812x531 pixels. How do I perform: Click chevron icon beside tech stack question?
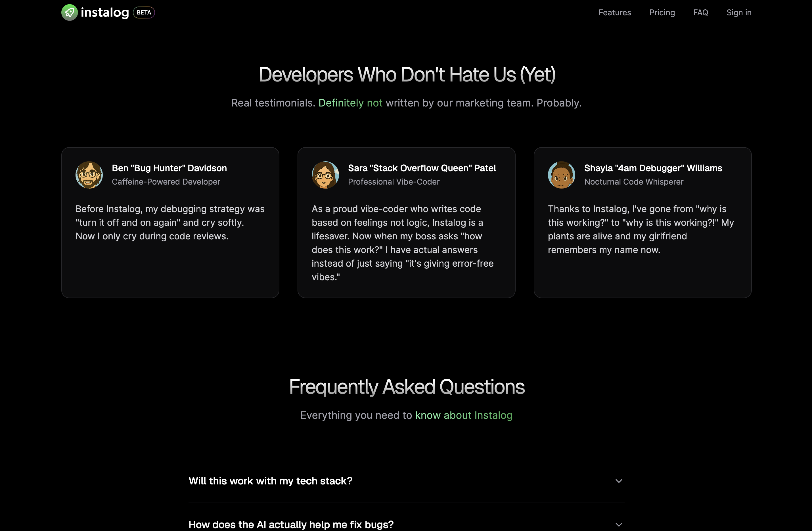[x=619, y=481]
